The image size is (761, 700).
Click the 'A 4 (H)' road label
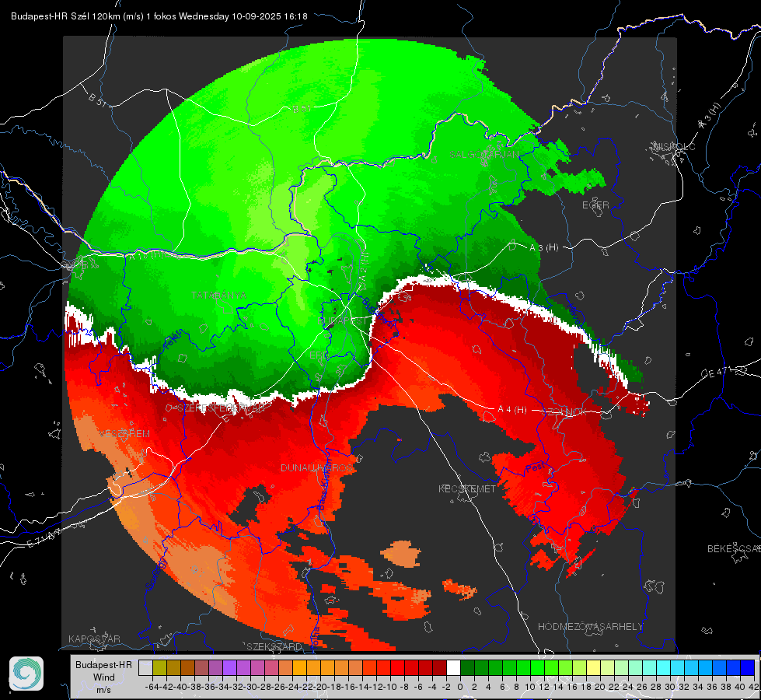tap(512, 410)
